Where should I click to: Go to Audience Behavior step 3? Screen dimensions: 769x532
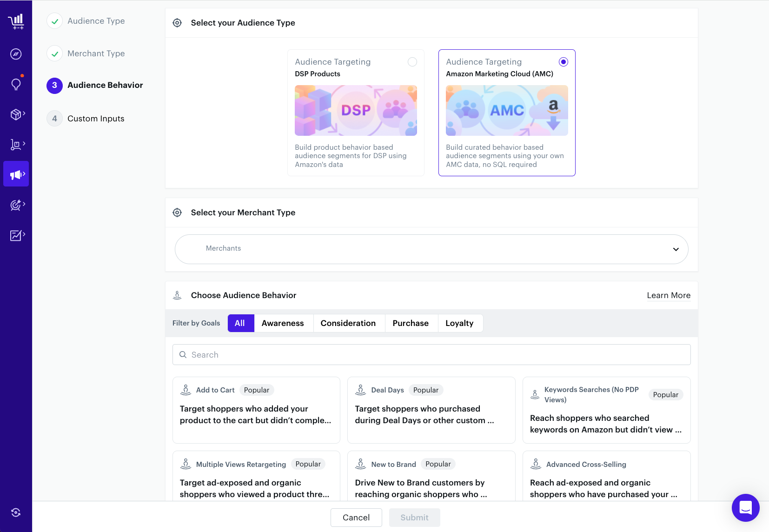point(95,86)
